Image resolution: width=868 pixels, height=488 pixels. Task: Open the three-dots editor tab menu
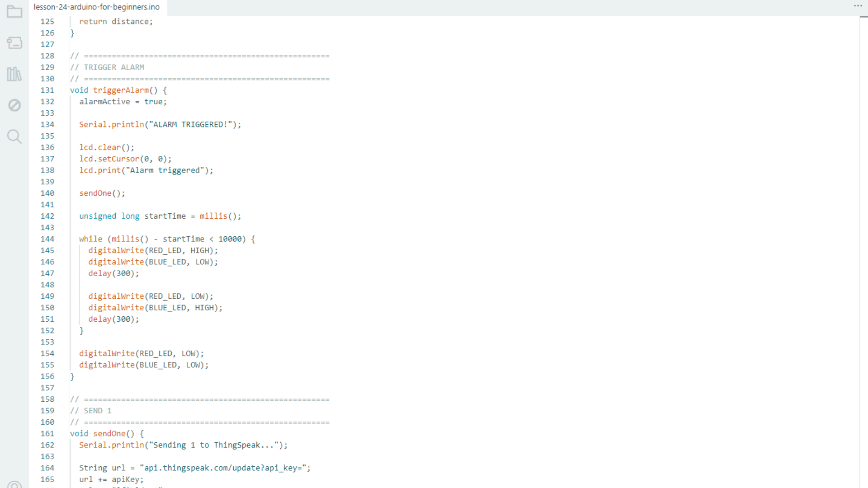pyautogui.click(x=858, y=6)
